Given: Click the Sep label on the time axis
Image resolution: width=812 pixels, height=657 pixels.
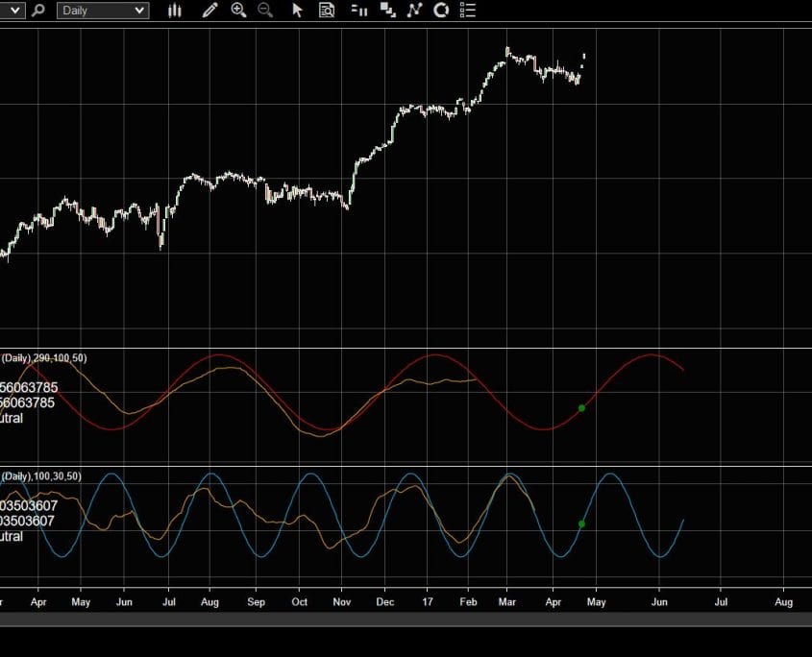Looking at the screenshot, I should point(256,602).
